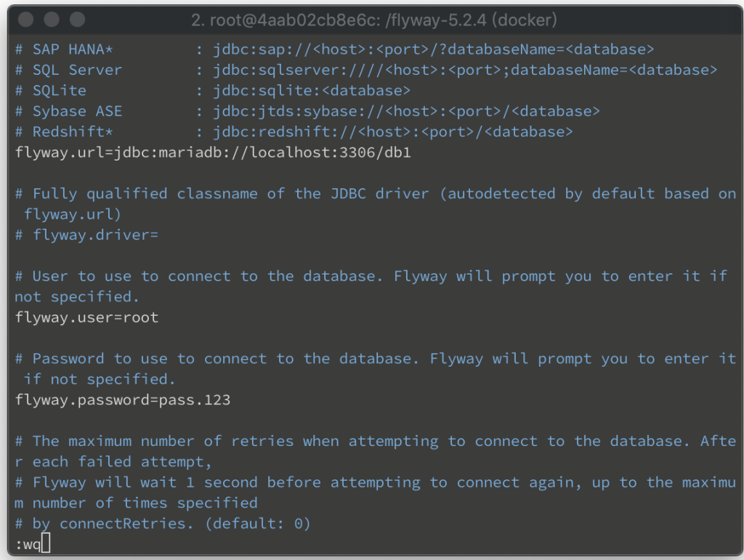Click the flyway.user=root line
Viewport: 744px width, 560px height.
pyautogui.click(x=87, y=317)
